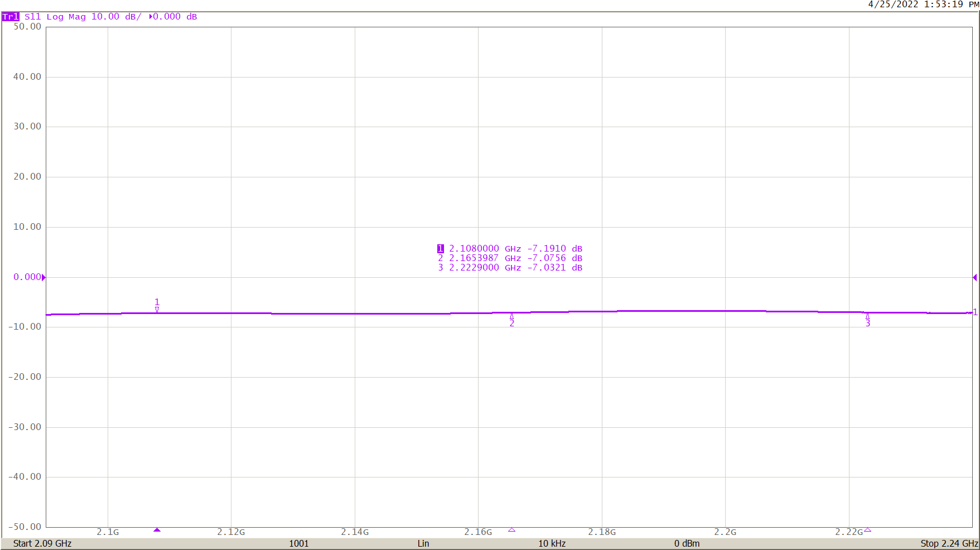
Task: Click the 10 kHz IF bandwidth field
Action: click(552, 543)
